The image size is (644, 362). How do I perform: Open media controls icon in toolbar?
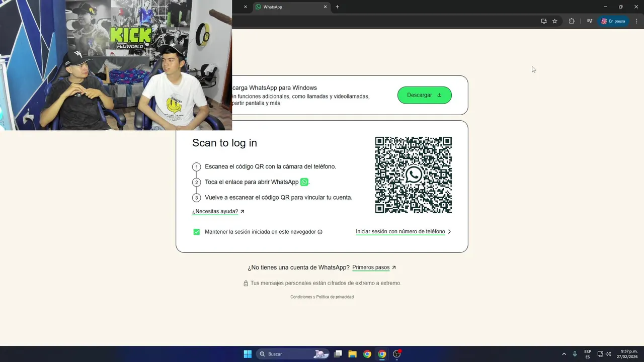coord(590,21)
